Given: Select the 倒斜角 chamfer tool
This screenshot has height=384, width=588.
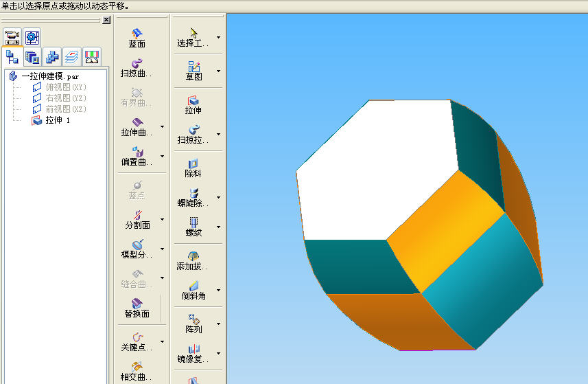Looking at the screenshot, I should tap(193, 291).
